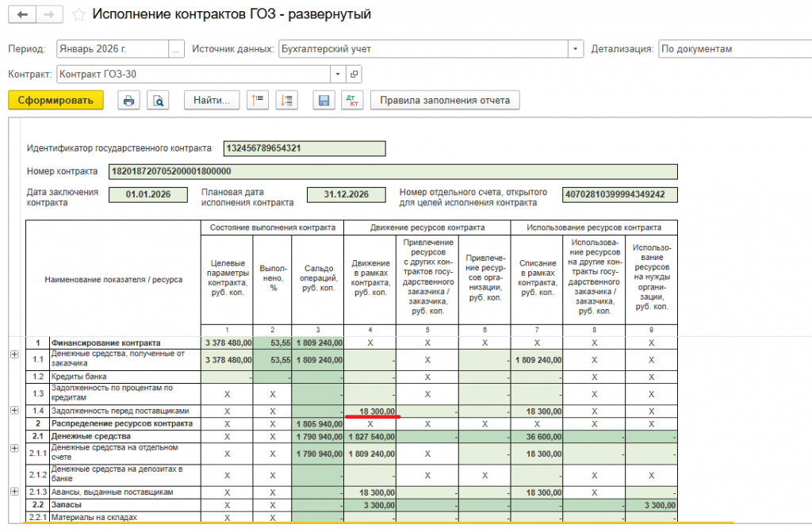Click row label Запасы

tap(67, 504)
